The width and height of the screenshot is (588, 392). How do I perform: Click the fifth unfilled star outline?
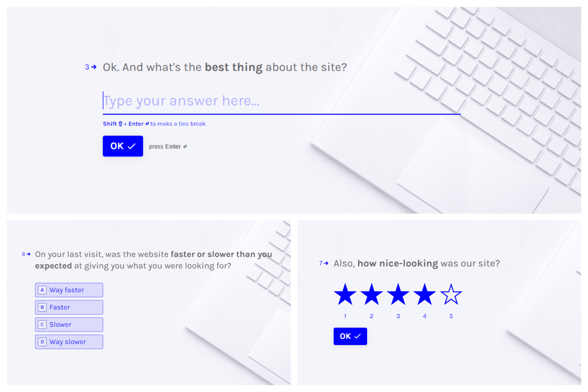coord(451,295)
